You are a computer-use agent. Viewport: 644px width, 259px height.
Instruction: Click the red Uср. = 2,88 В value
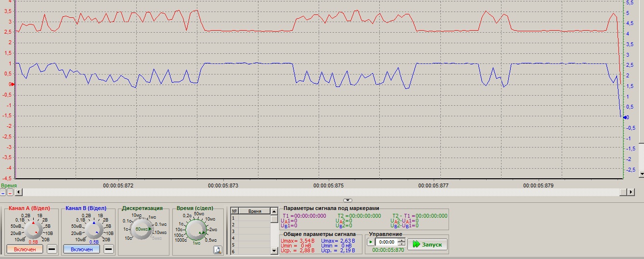coord(297,250)
